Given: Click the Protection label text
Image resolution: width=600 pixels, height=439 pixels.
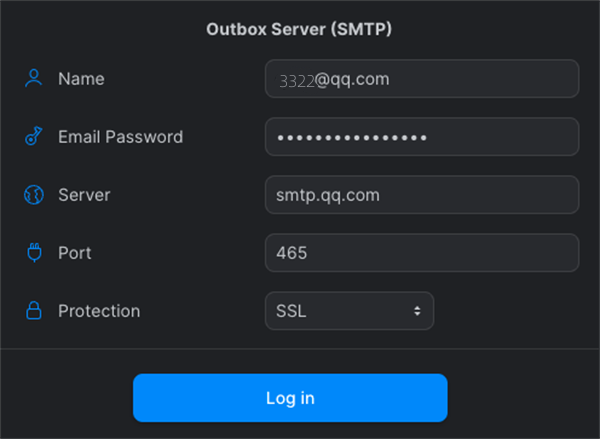Looking at the screenshot, I should pyautogui.click(x=99, y=311).
